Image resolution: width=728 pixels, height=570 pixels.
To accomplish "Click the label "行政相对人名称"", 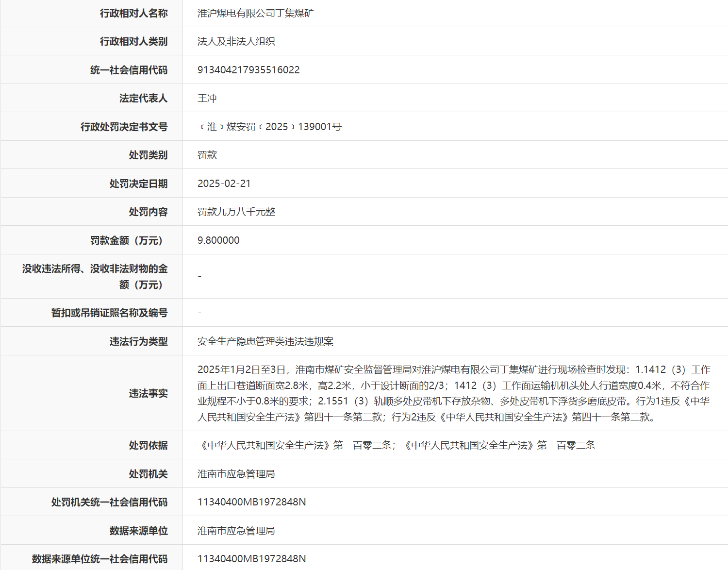I will click(x=133, y=13).
